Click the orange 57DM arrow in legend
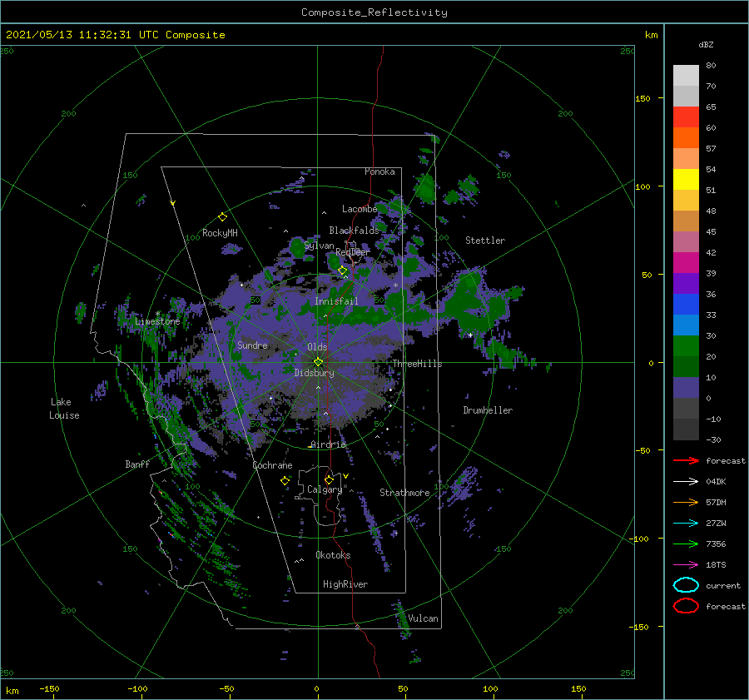 [x=686, y=502]
